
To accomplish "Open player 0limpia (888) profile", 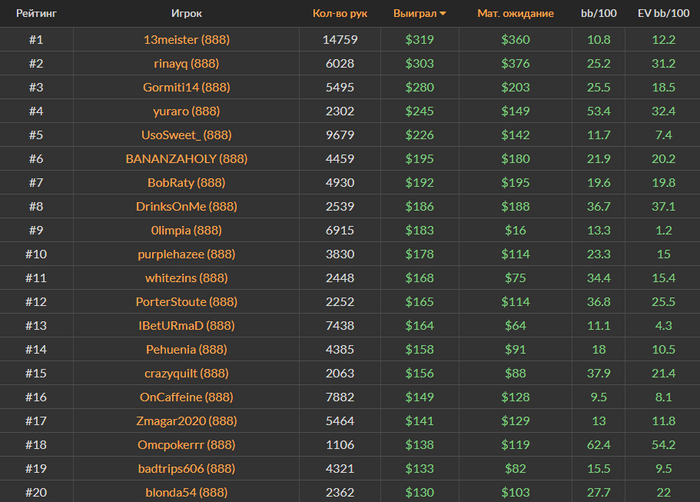I will (x=187, y=230).
